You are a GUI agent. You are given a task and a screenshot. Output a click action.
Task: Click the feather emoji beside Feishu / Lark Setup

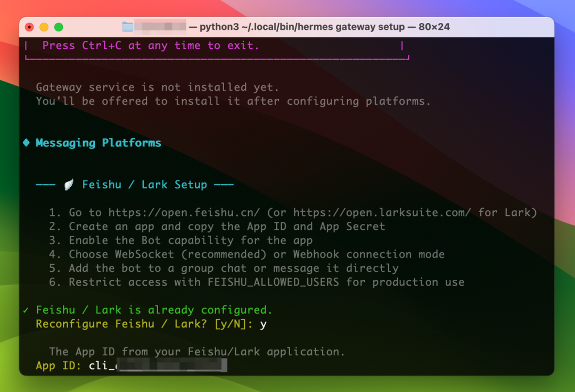pyautogui.click(x=69, y=184)
